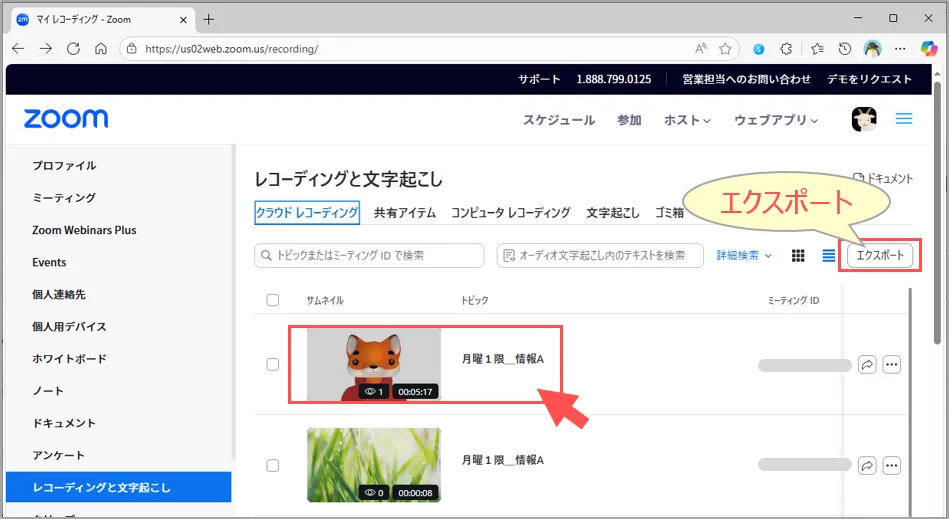Click the blue Skype extension icon
The image size is (949, 519).
click(758, 50)
